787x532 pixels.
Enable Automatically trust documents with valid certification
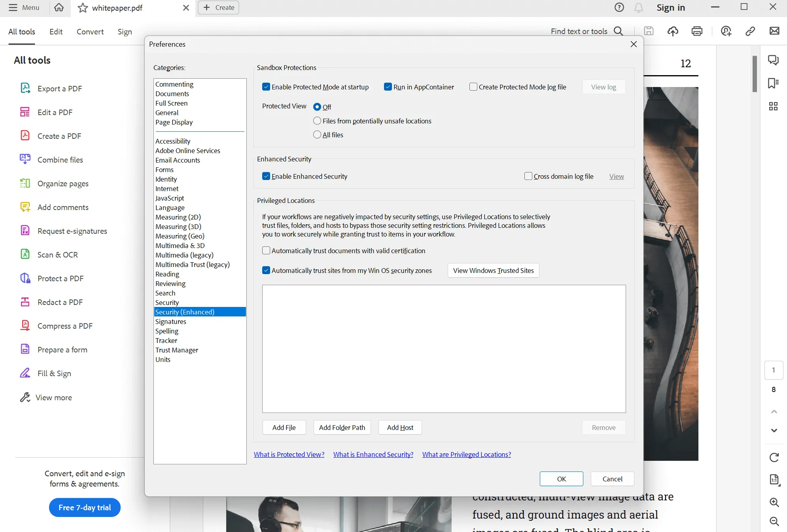click(x=266, y=250)
